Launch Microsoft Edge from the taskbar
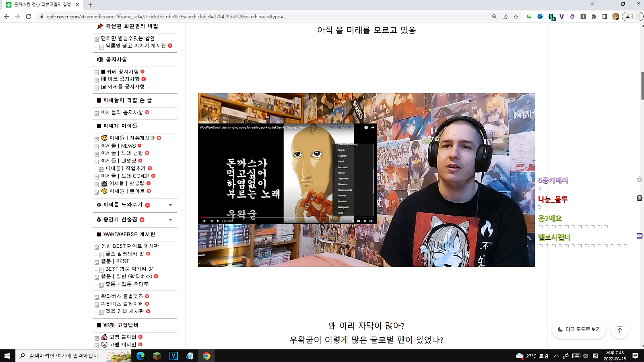This screenshot has width=644, height=362. point(140,356)
